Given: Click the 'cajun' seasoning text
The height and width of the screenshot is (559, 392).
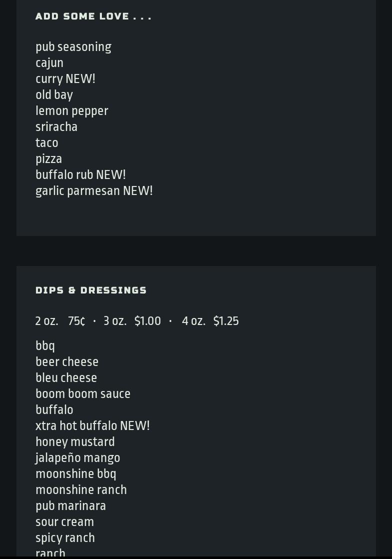Looking at the screenshot, I should click(x=49, y=63).
